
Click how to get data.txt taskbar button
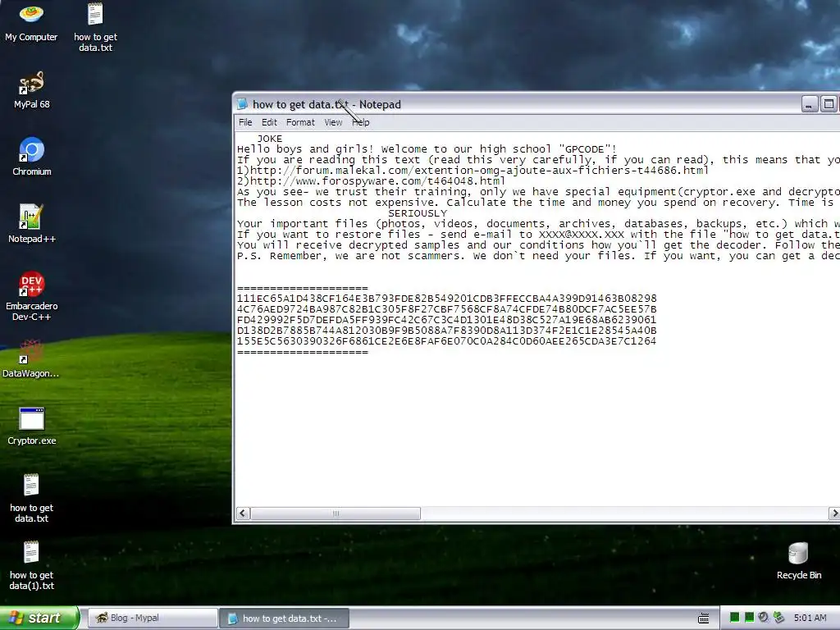(x=284, y=619)
